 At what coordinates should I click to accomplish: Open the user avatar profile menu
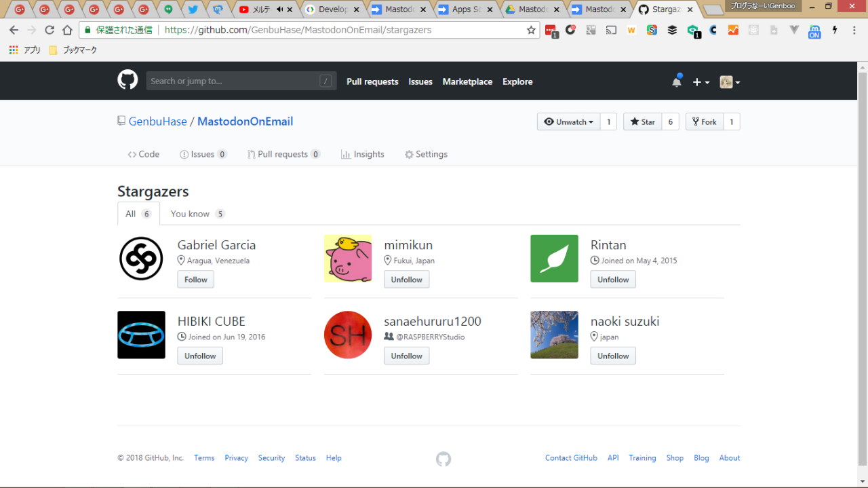(730, 82)
